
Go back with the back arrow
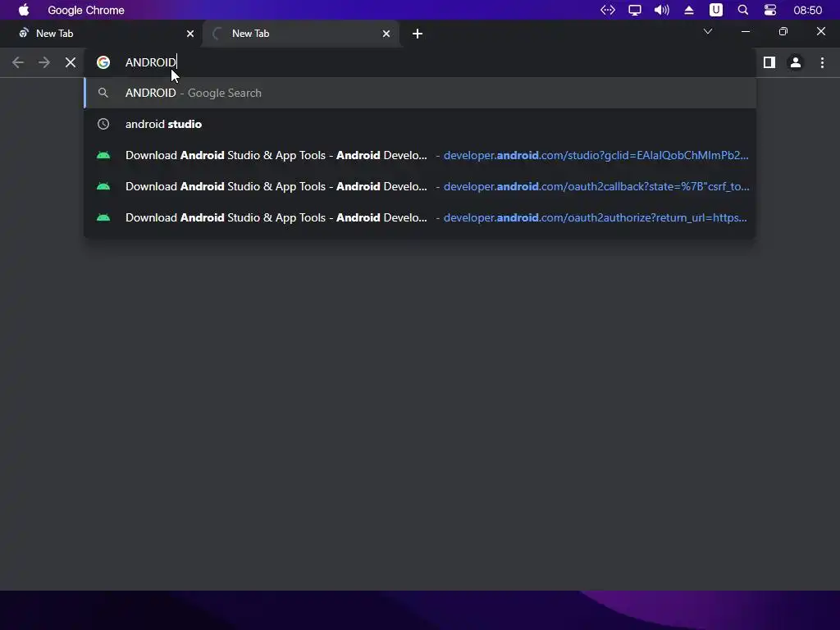[18, 62]
